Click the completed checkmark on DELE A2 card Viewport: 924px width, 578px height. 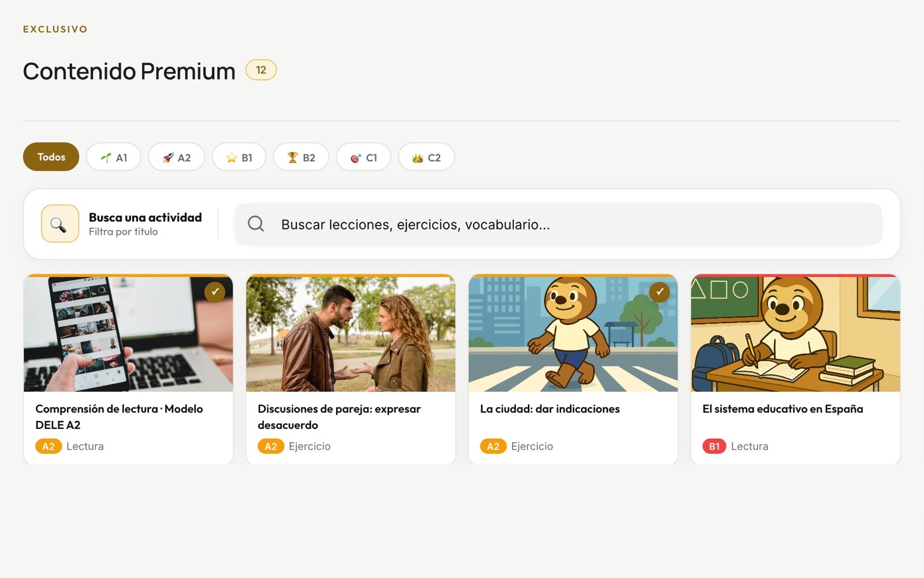click(x=215, y=292)
